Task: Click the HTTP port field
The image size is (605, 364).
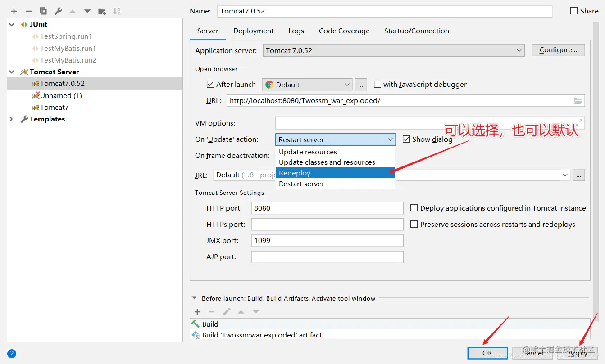Action: click(328, 208)
